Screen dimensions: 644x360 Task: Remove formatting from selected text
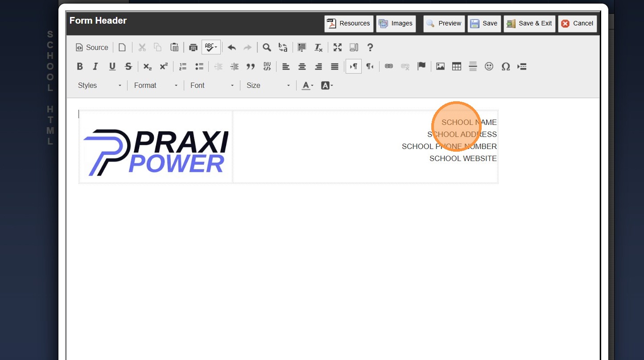point(318,47)
